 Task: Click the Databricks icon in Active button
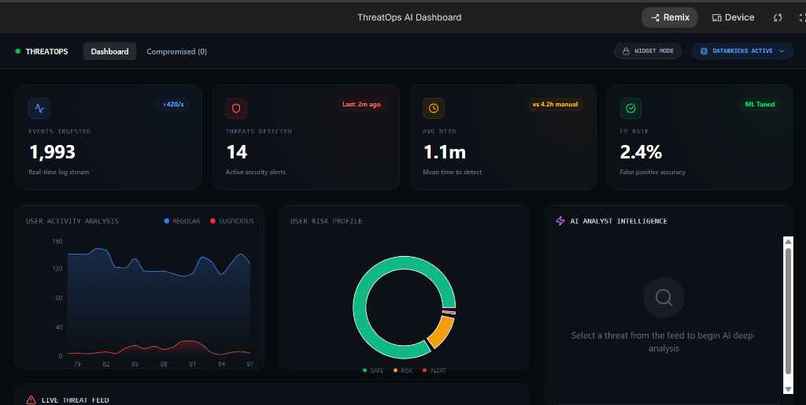coord(704,51)
